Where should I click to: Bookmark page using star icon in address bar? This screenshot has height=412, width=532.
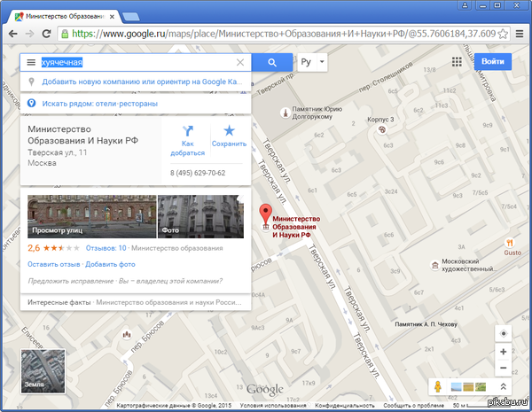503,34
